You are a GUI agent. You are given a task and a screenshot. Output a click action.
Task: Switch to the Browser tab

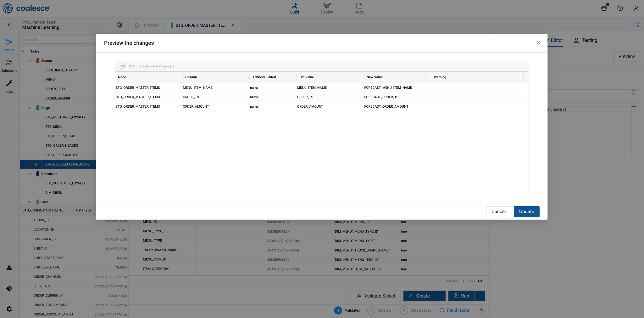[147, 25]
